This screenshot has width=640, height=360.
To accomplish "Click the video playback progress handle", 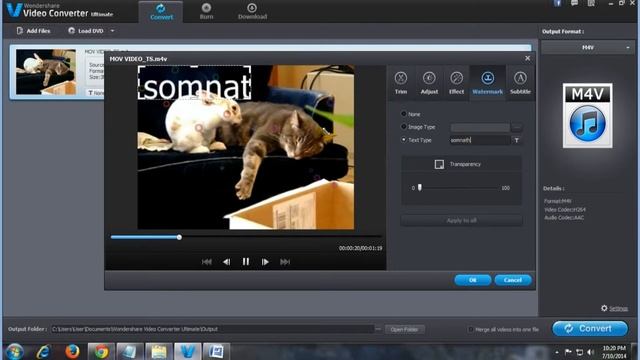I will click(179, 237).
